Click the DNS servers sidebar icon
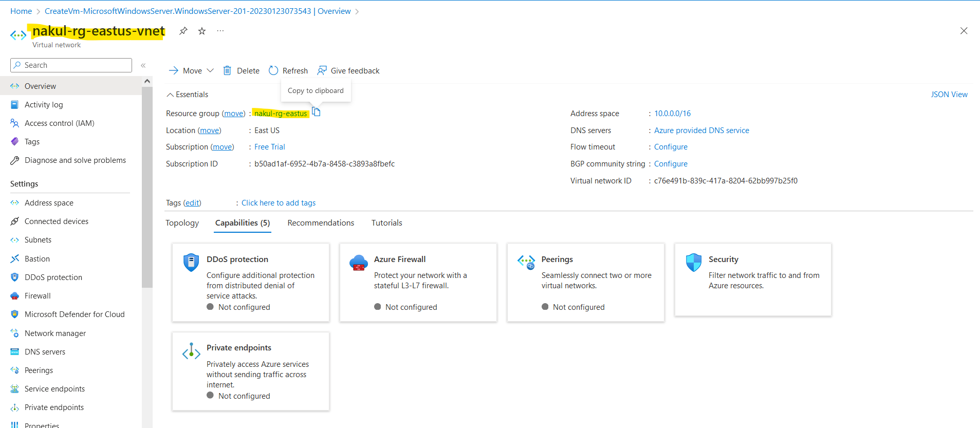980x428 pixels. pyautogui.click(x=15, y=352)
